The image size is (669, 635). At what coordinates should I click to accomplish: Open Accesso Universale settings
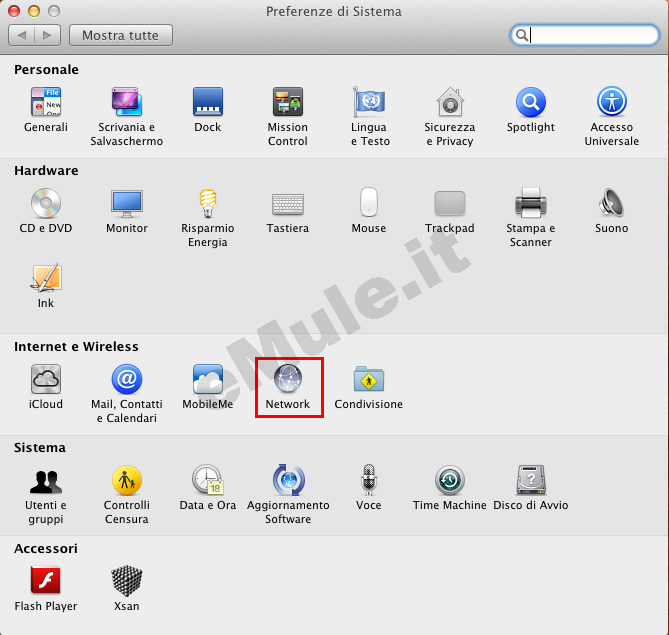[x=611, y=116]
